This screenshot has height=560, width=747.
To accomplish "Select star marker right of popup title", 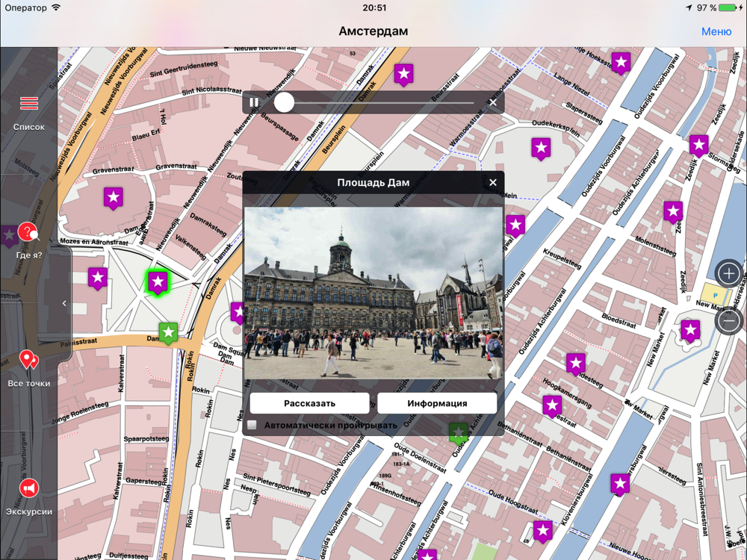I will click(x=515, y=225).
